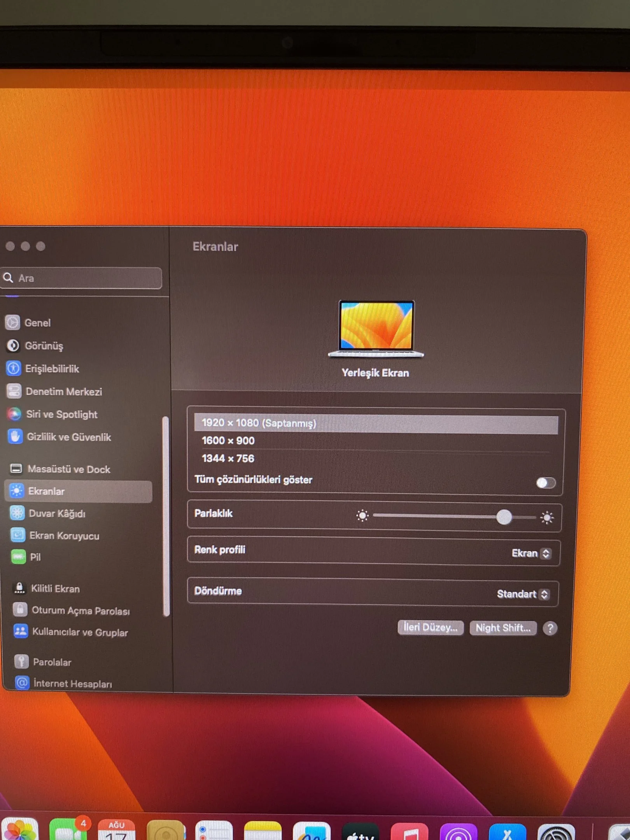Screen dimensions: 630x840
Task: Click the Siri ve Spotlight icon
Action: pyautogui.click(x=14, y=414)
